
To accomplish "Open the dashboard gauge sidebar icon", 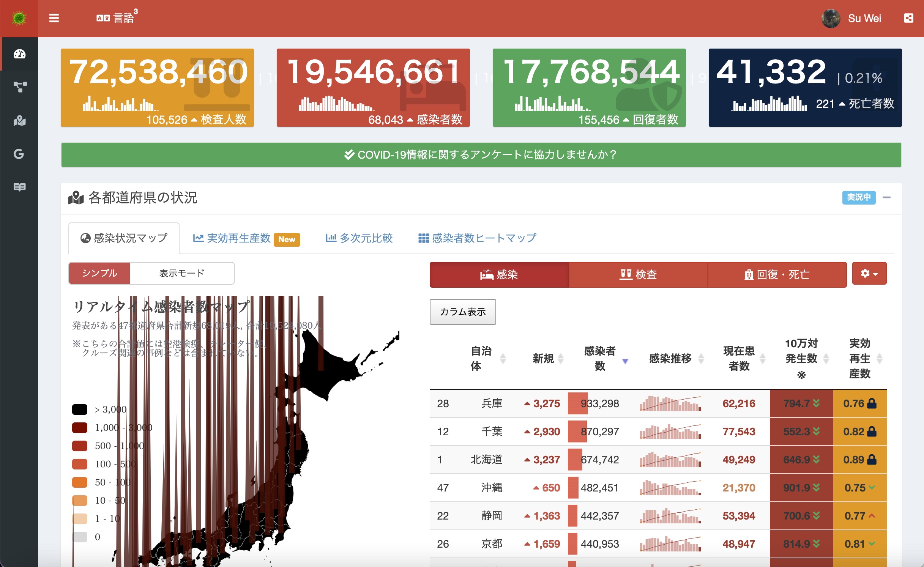I will [19, 54].
